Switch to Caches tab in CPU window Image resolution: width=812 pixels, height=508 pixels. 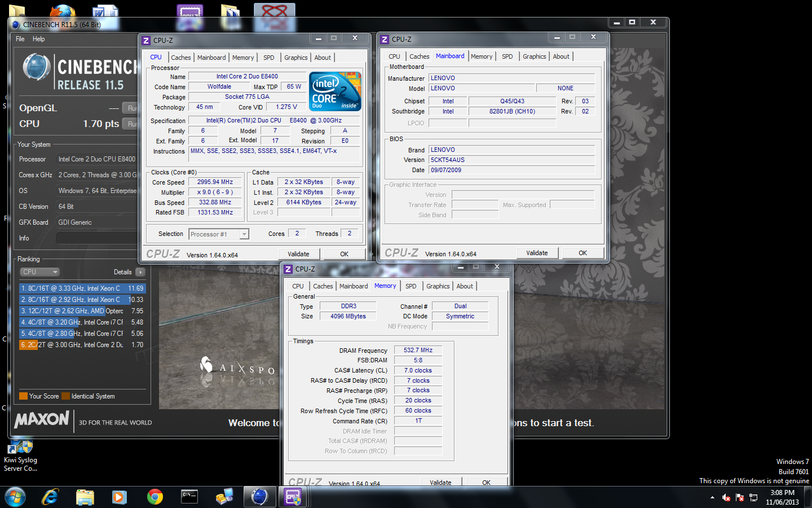pyautogui.click(x=181, y=58)
